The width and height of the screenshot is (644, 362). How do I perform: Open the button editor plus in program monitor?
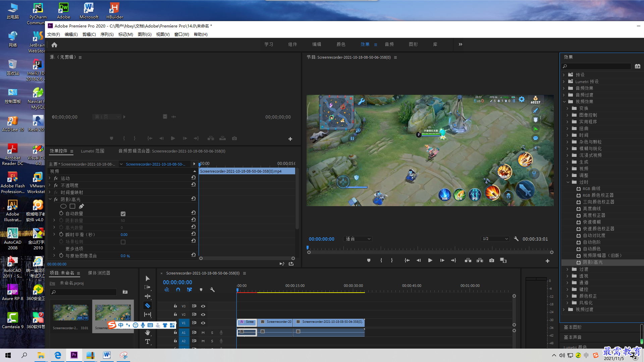pyautogui.click(x=547, y=261)
